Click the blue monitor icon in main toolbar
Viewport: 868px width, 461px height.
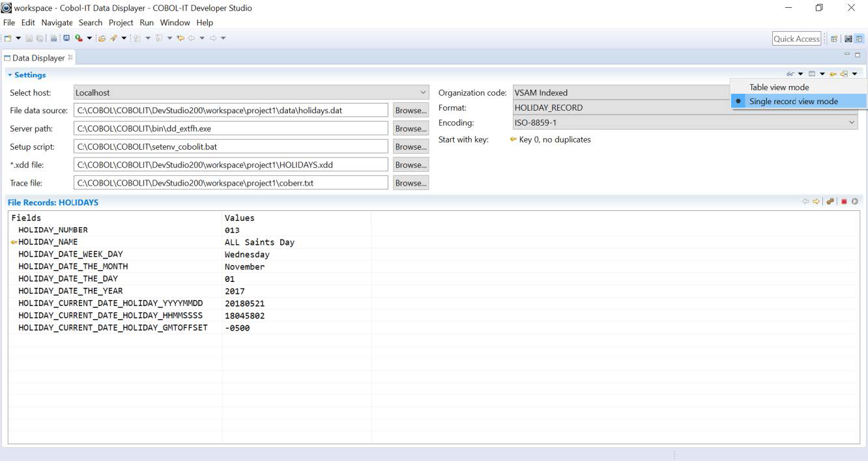coord(66,38)
